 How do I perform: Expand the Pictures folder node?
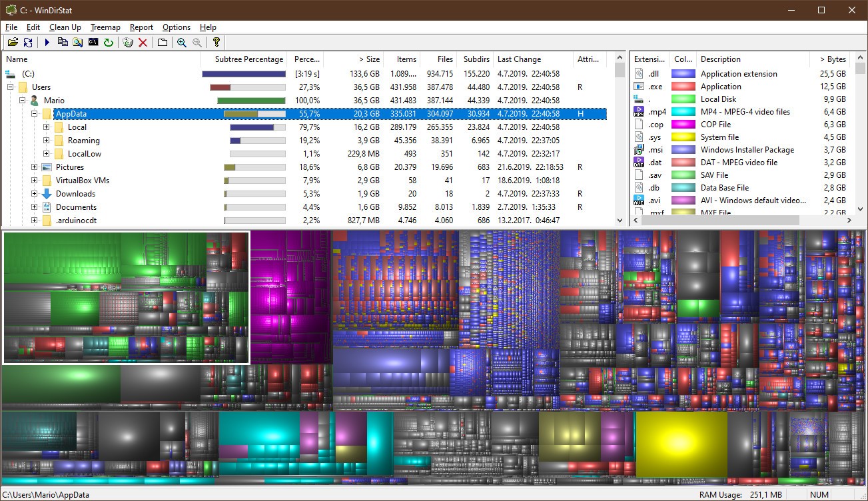click(x=34, y=167)
